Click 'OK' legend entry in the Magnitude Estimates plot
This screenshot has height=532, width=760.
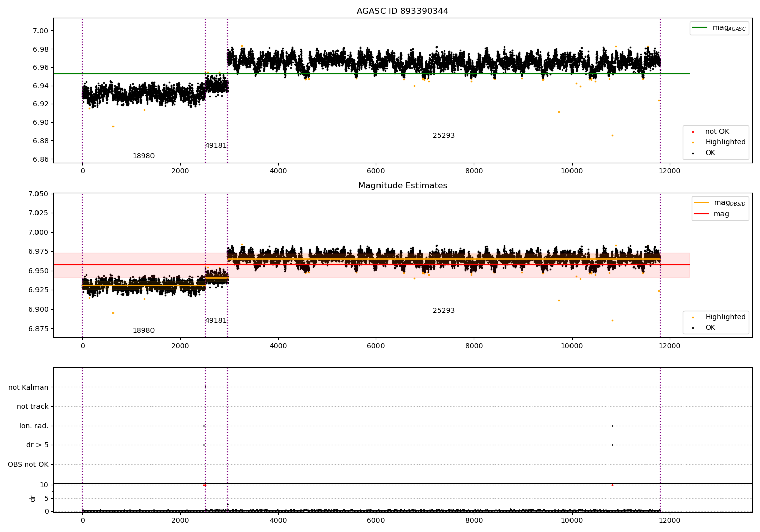[x=710, y=328]
